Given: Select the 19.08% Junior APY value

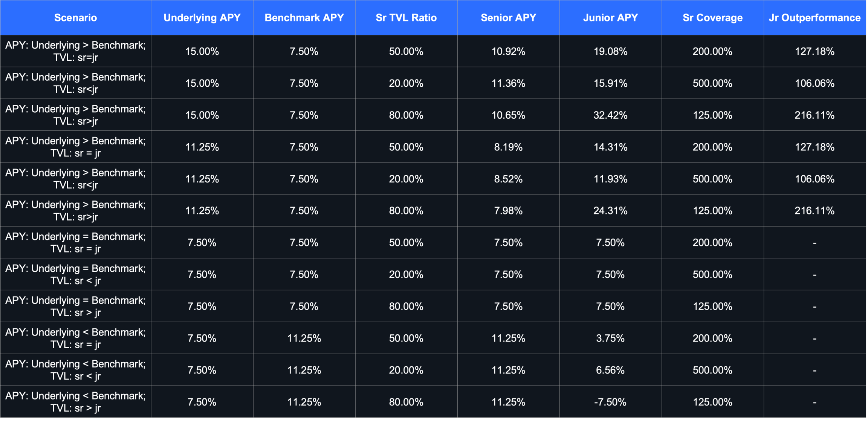Looking at the screenshot, I should coord(610,51).
